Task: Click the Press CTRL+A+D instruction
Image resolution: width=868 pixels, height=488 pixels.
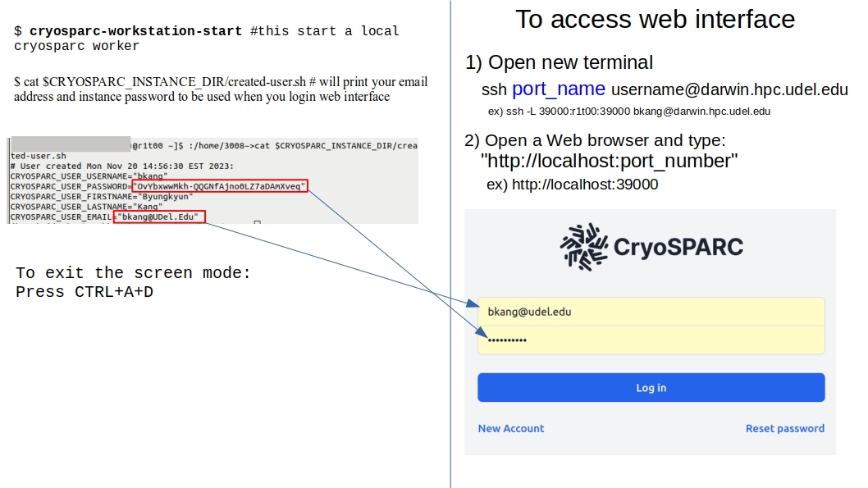Action: [x=85, y=292]
